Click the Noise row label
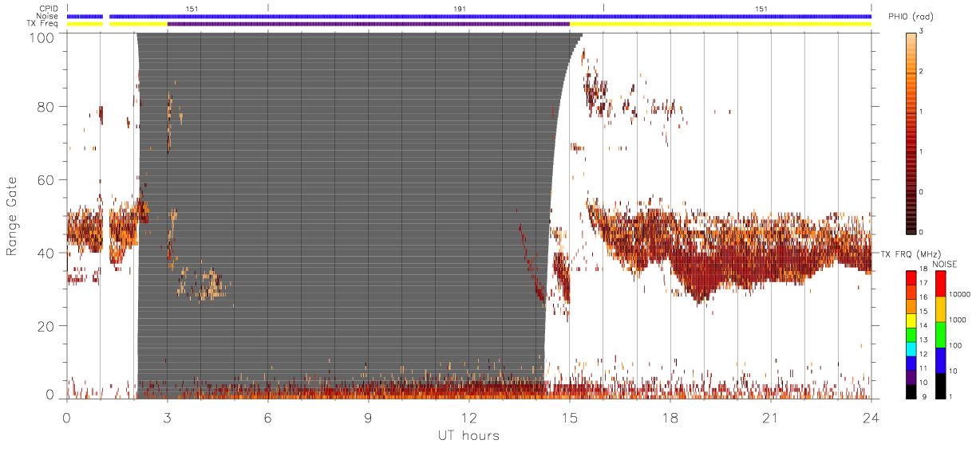 [x=48, y=16]
